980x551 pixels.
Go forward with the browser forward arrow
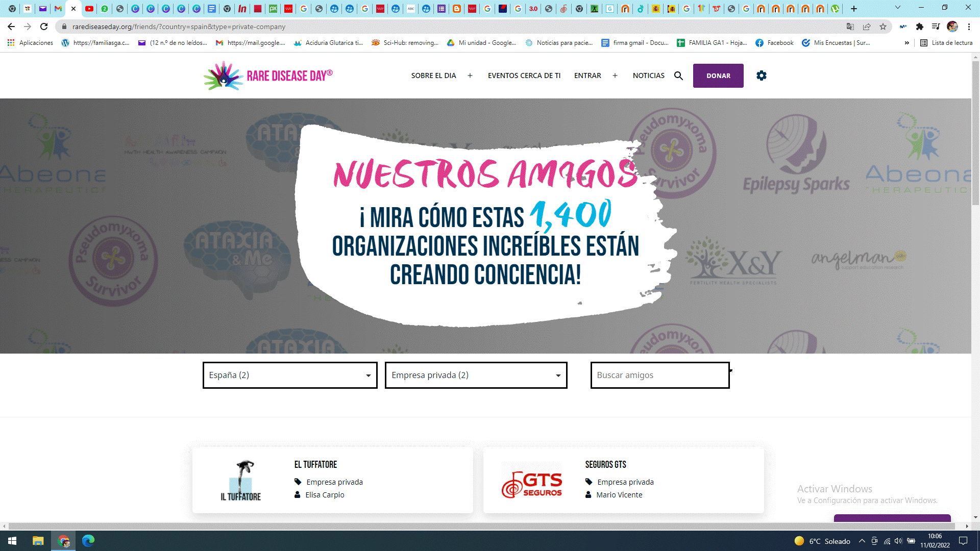pos(28,27)
